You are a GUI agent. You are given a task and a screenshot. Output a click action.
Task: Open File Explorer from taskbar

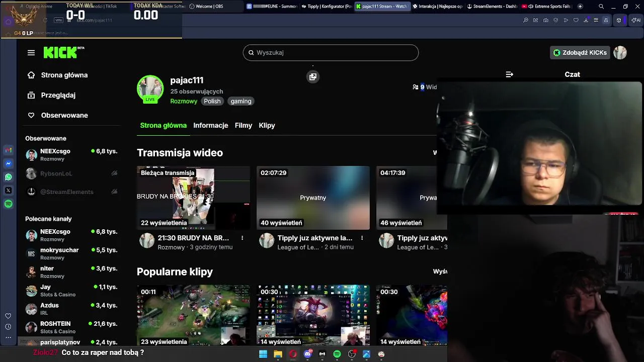278,354
